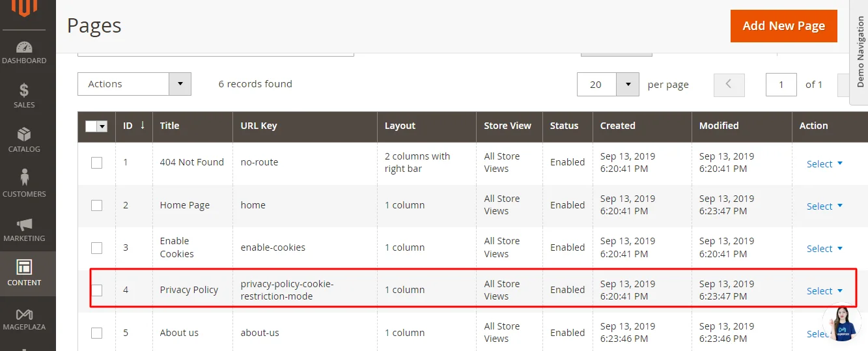Viewport: 868px width, 351px height.
Task: Click the Add New Page button
Action: (x=784, y=26)
